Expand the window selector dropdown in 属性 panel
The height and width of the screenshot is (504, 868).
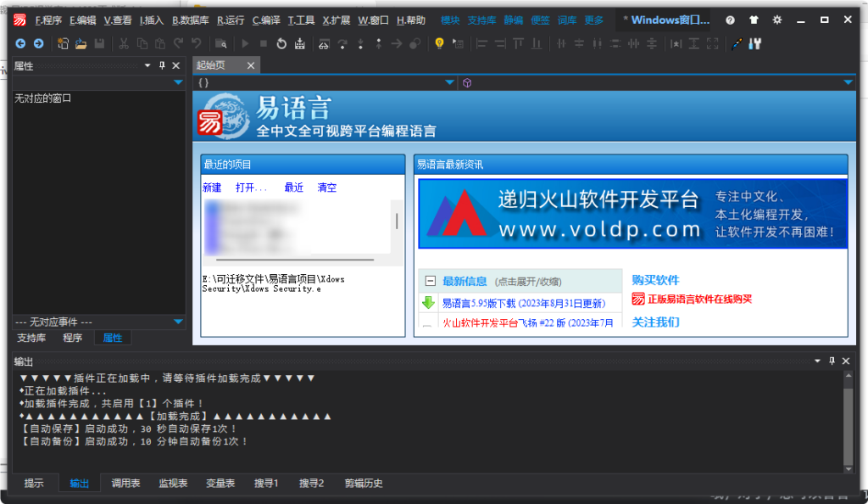point(178,82)
